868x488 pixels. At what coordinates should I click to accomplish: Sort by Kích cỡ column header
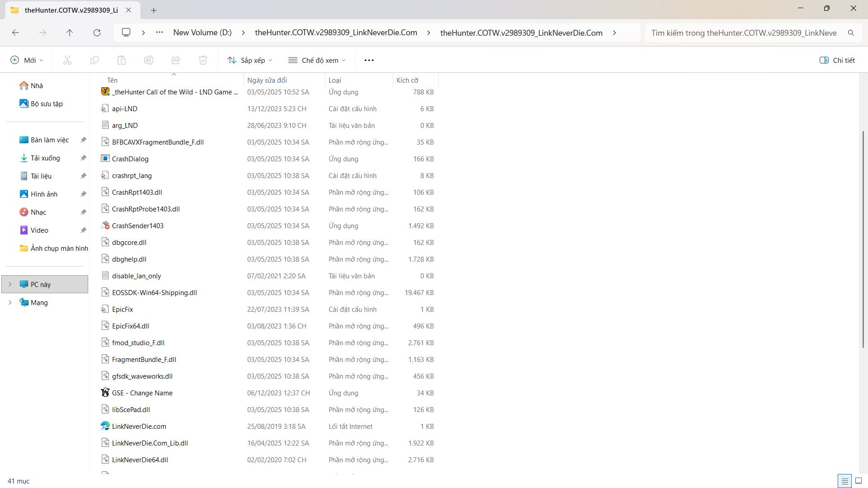tap(407, 80)
